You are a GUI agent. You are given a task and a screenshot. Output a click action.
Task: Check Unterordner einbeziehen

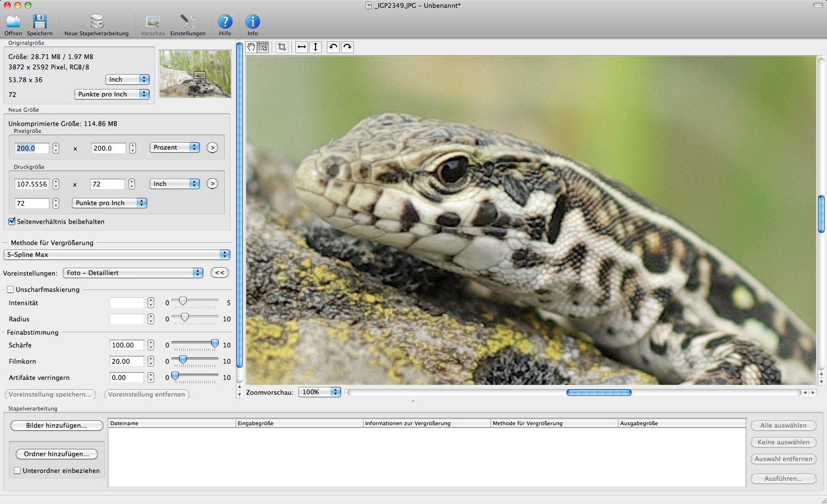tap(17, 471)
